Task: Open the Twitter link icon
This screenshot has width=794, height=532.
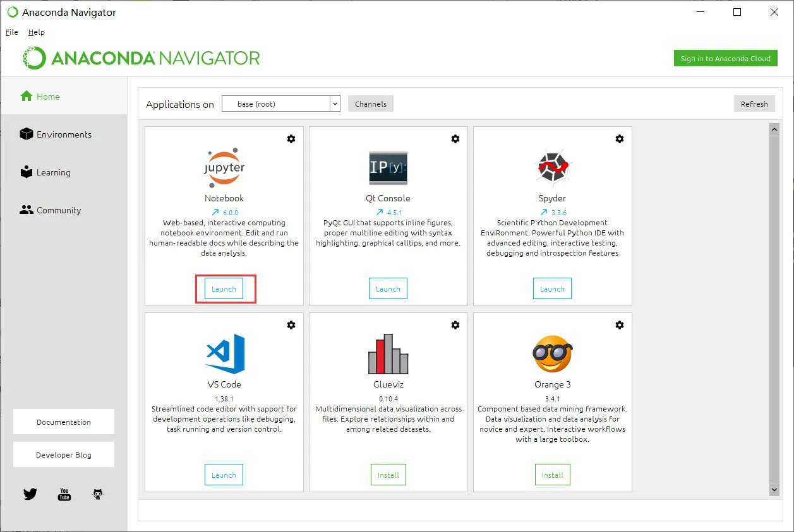Action: pyautogui.click(x=30, y=494)
